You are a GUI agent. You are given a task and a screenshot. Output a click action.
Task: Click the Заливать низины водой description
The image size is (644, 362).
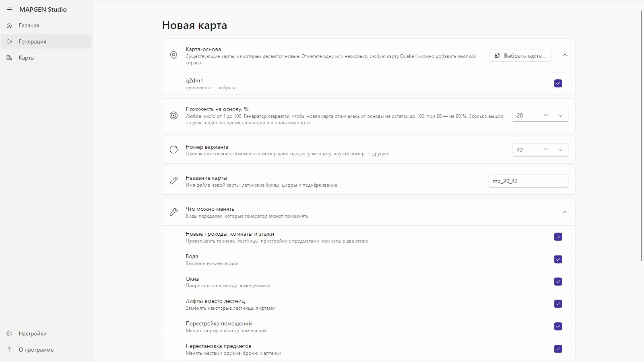tap(212, 263)
